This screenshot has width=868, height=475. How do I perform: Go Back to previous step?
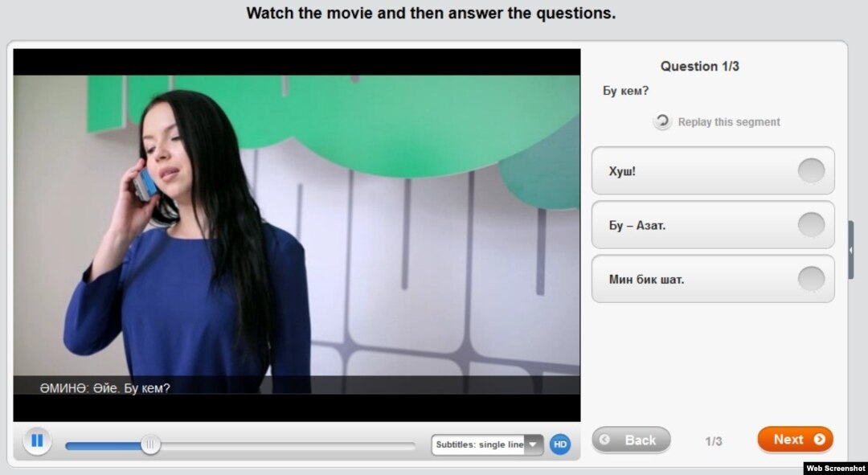631,440
